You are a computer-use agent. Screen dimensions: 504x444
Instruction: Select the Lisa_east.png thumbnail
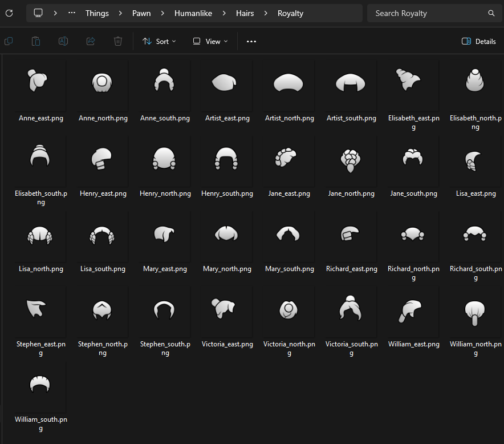[473, 161]
